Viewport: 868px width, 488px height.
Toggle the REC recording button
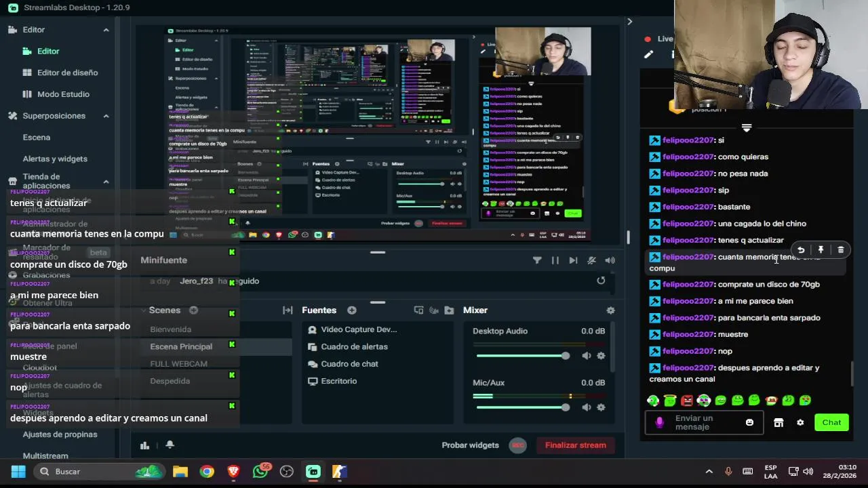518,445
